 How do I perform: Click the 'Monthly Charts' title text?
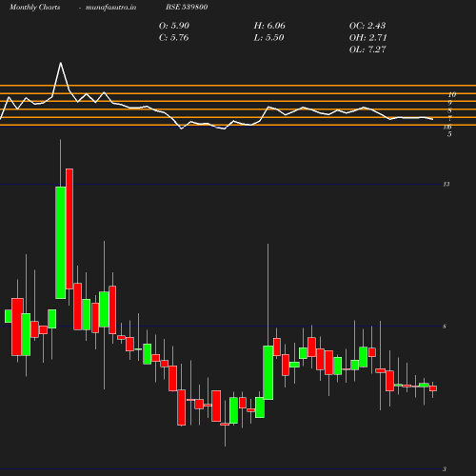click(x=34, y=7)
